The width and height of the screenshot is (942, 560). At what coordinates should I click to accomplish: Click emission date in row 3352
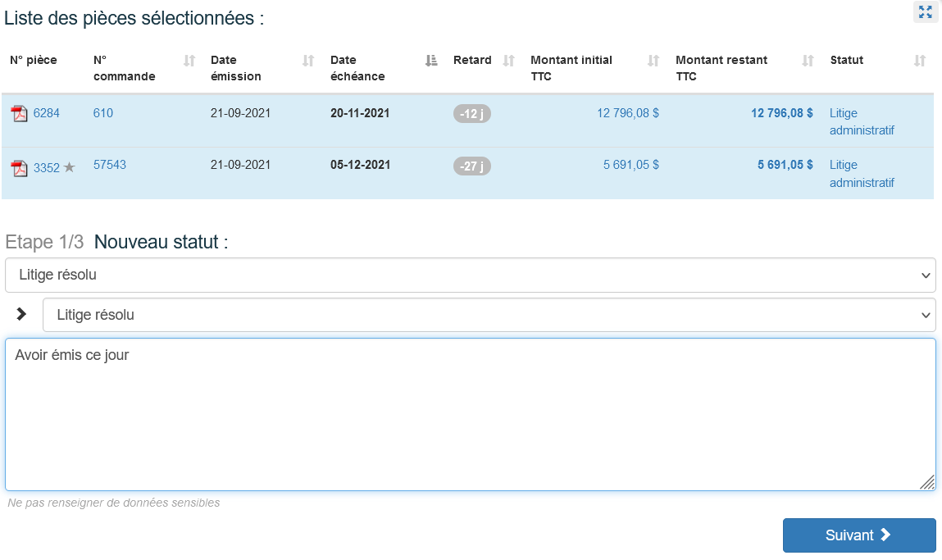240,165
